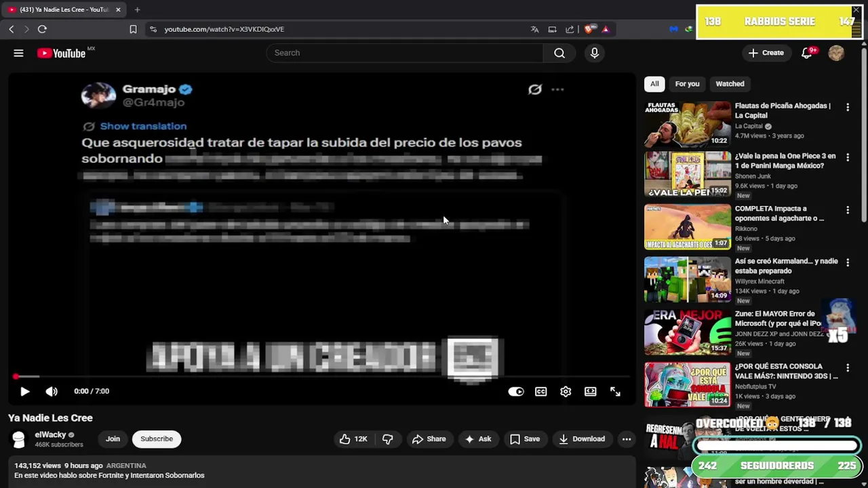Select the Watched filter chip
Image resolution: width=868 pixels, height=488 pixels.
[x=730, y=84]
